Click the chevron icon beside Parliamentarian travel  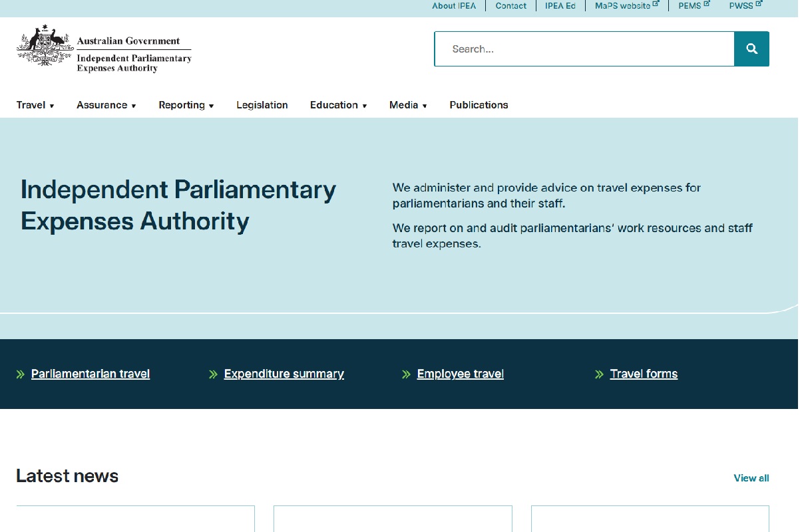[x=21, y=374]
